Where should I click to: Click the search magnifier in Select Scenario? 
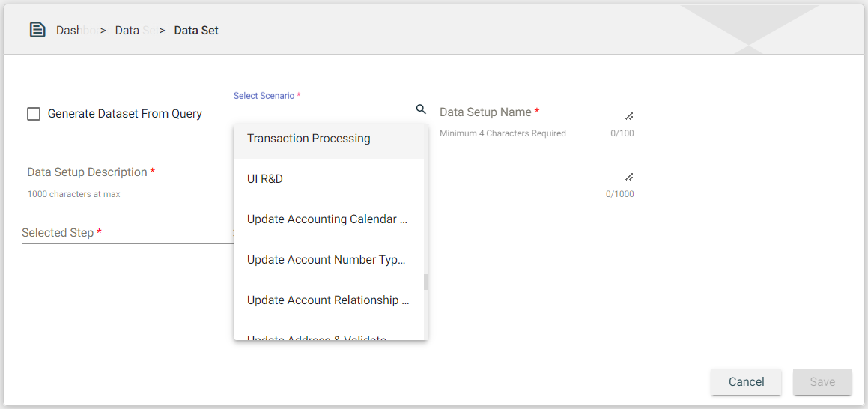(421, 109)
